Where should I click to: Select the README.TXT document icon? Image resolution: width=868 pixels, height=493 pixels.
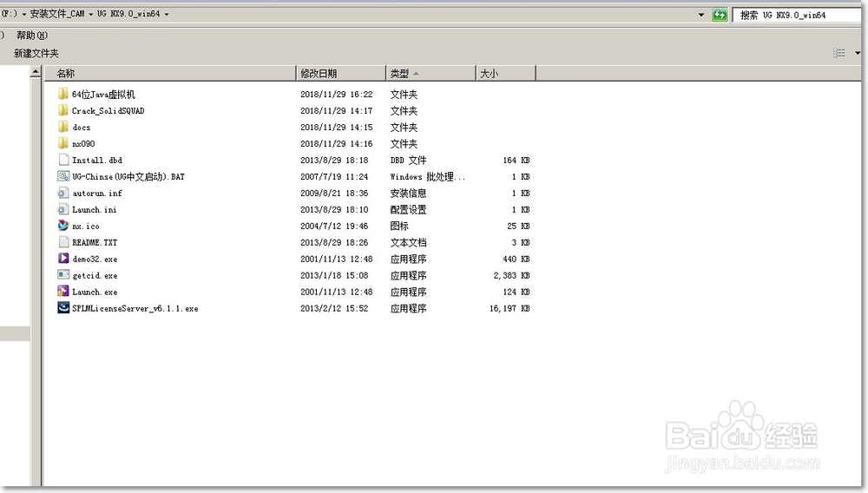pyautogui.click(x=63, y=242)
